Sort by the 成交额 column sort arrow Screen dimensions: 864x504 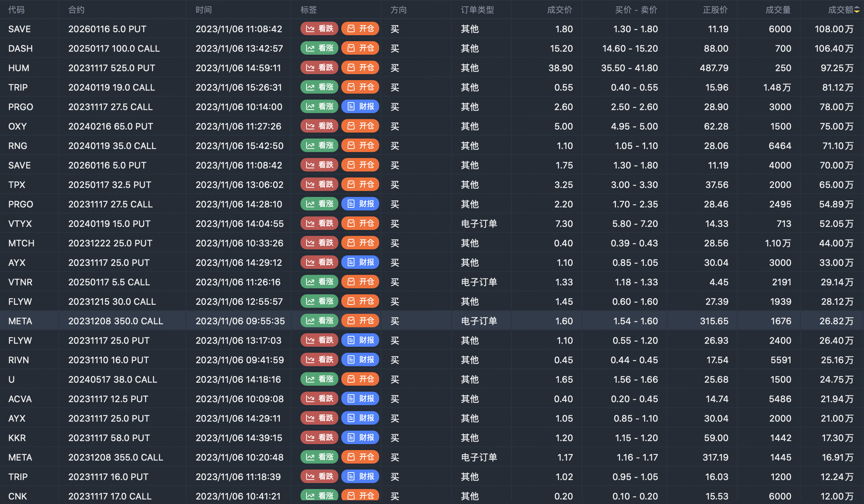(857, 10)
